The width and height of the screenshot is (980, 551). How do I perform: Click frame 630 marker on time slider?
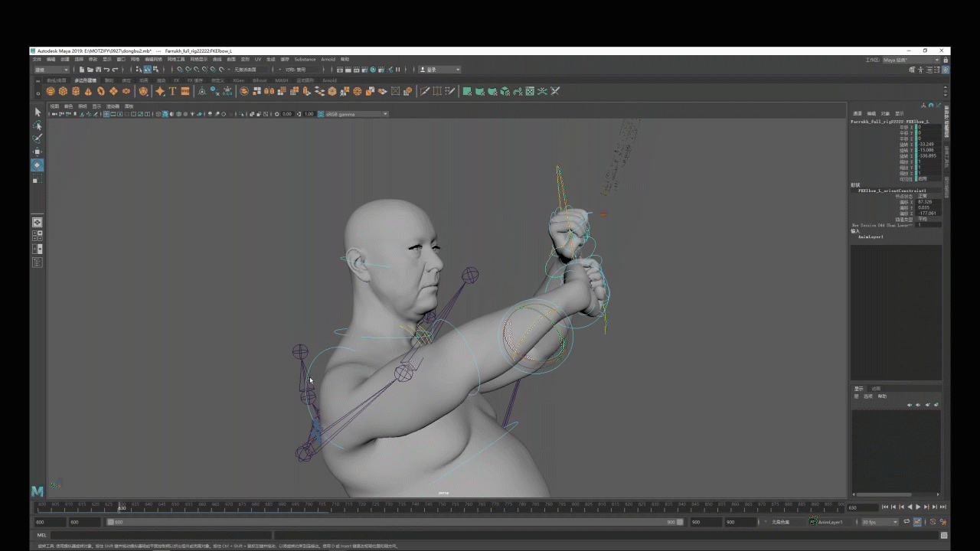point(122,507)
